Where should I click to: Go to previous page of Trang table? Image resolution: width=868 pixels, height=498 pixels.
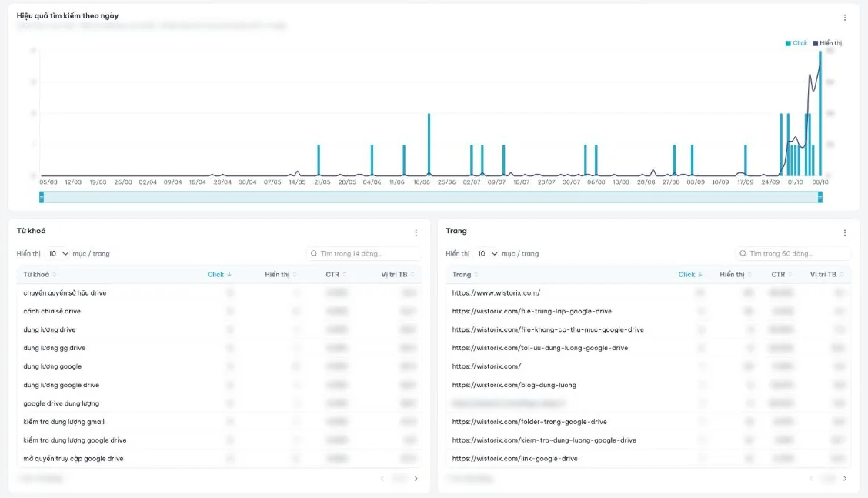coord(811,478)
